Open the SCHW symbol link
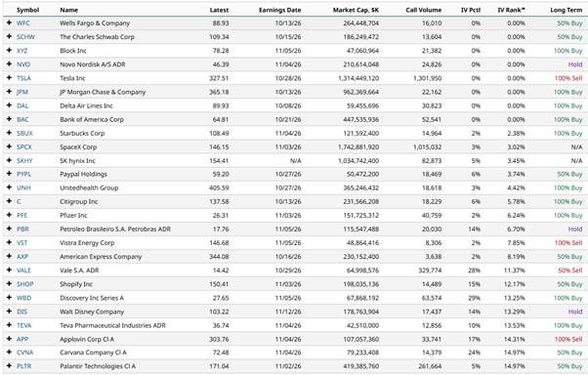 coord(25,37)
